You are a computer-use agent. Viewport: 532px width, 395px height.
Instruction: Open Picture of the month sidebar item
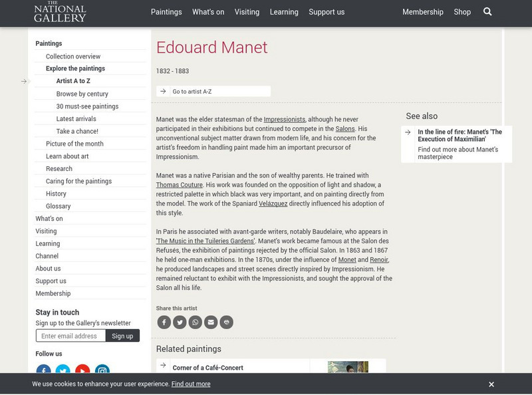(x=74, y=144)
